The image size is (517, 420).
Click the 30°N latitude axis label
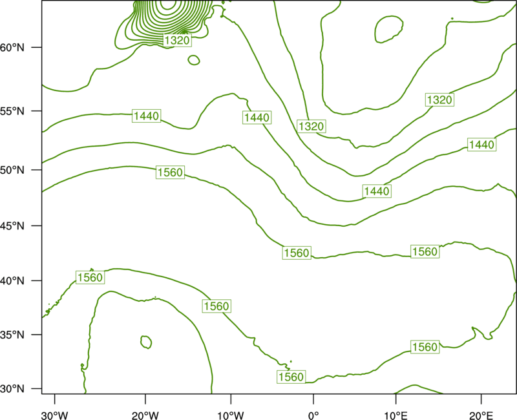coord(12,389)
